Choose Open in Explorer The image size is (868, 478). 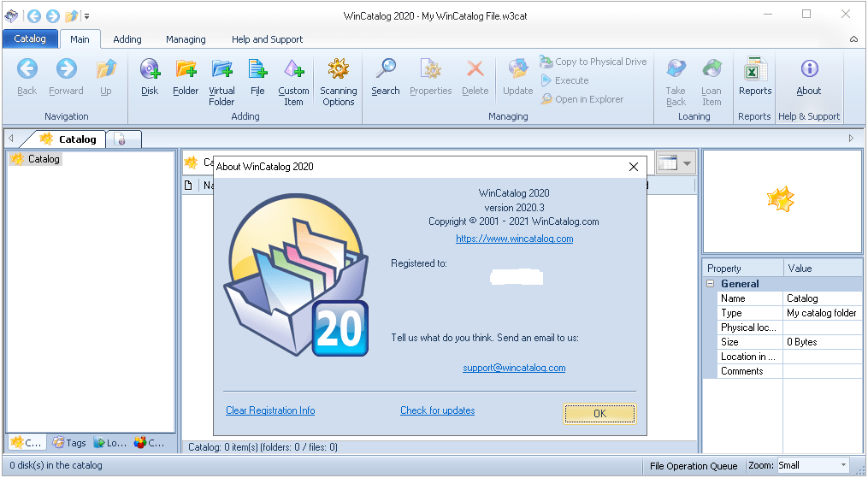(582, 99)
